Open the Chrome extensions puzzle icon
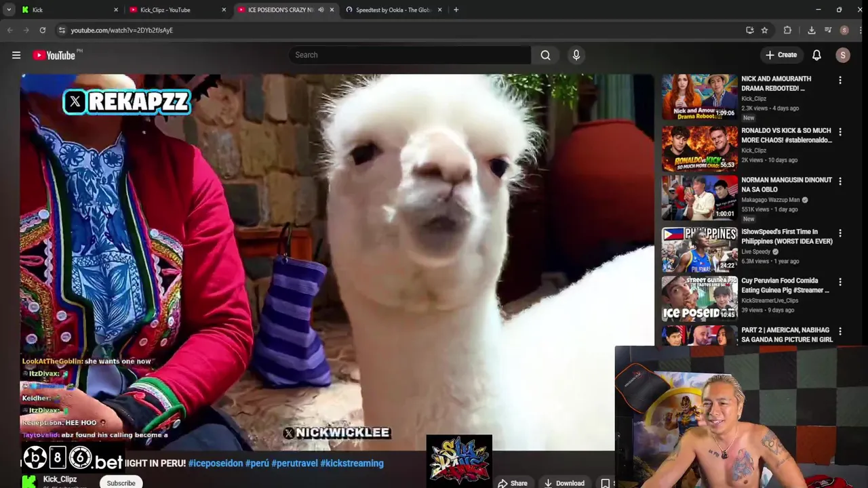 click(x=787, y=30)
